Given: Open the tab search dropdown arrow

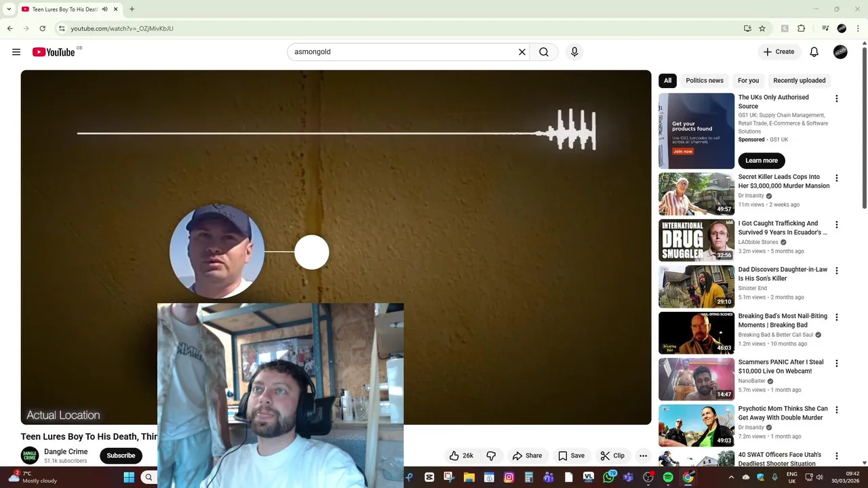Looking at the screenshot, I should click(9, 9).
